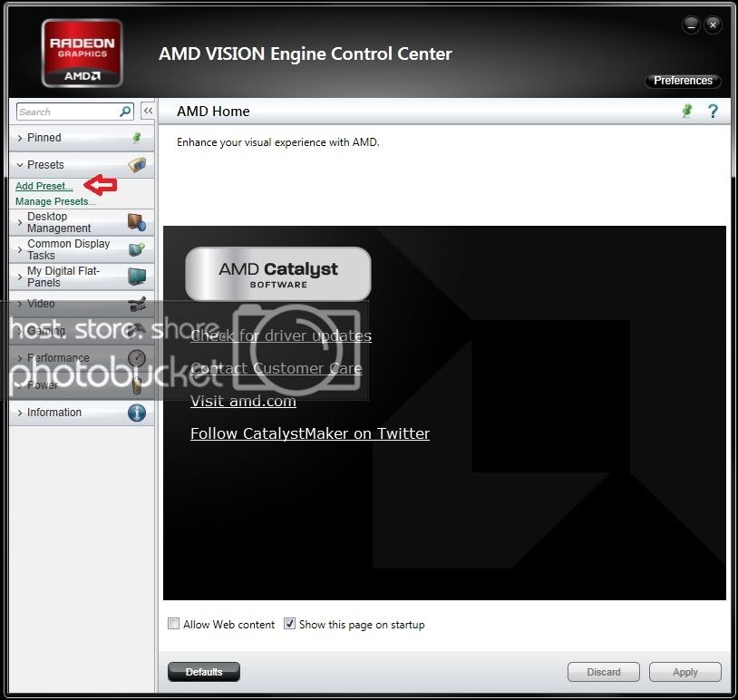
Task: Open the Manage Presets link
Action: click(x=55, y=201)
